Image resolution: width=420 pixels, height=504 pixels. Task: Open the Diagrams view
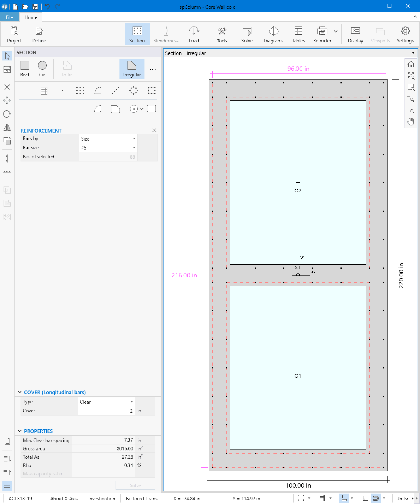(273, 34)
